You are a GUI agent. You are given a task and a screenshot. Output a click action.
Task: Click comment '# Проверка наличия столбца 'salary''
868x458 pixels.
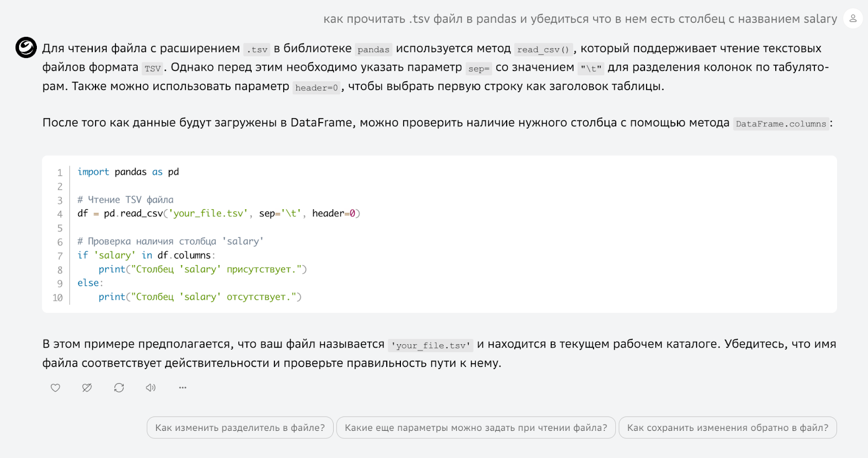click(x=170, y=241)
